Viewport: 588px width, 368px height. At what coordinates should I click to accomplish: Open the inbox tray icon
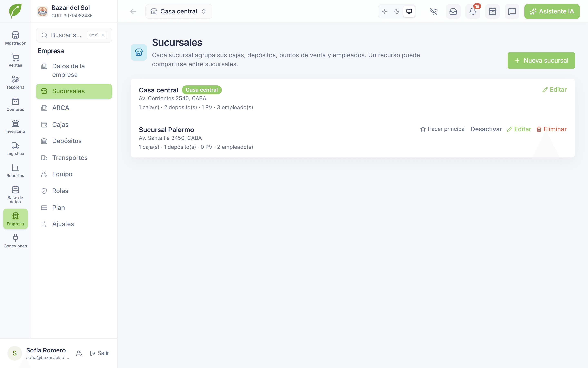click(453, 11)
